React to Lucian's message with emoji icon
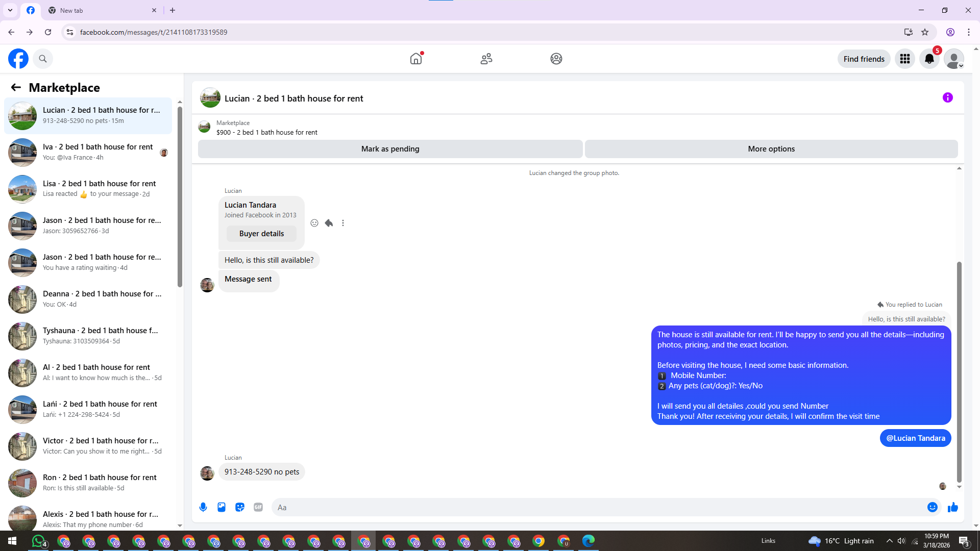980x551 pixels. point(314,223)
